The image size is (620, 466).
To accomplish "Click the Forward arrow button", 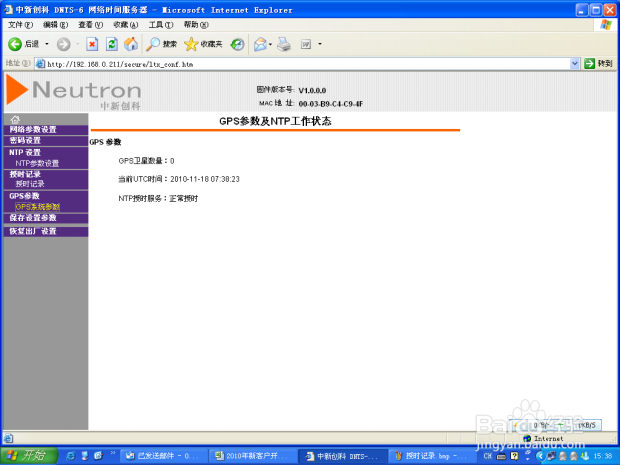I will point(63,44).
